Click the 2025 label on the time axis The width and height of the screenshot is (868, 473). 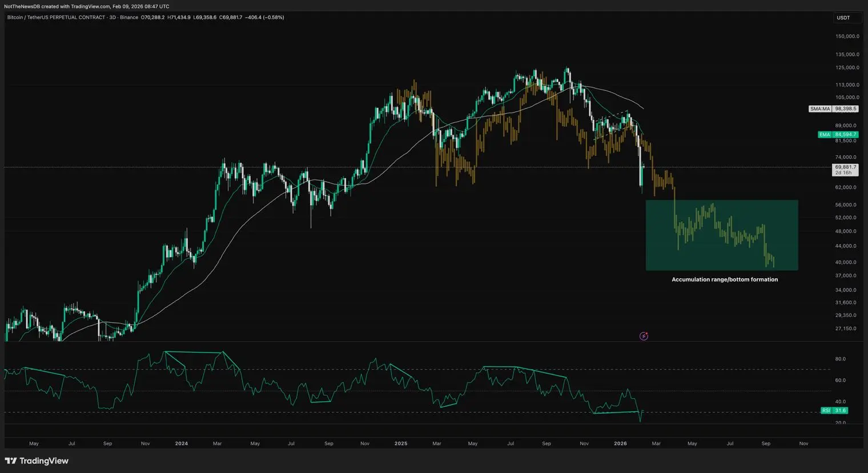[x=401, y=443]
